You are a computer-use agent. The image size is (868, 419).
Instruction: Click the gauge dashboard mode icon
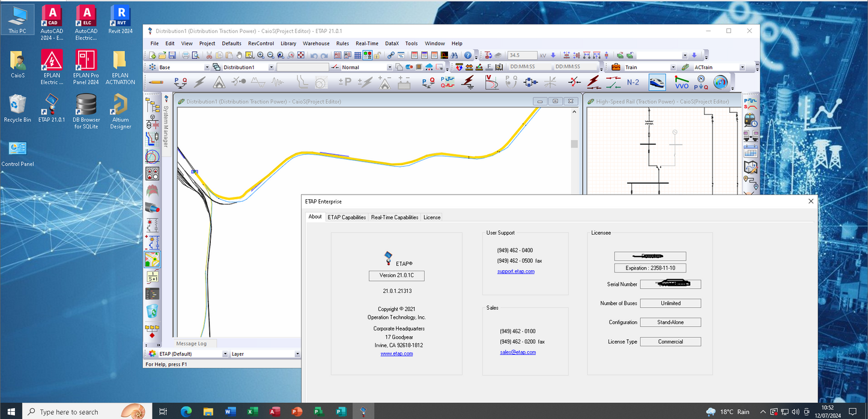click(720, 82)
